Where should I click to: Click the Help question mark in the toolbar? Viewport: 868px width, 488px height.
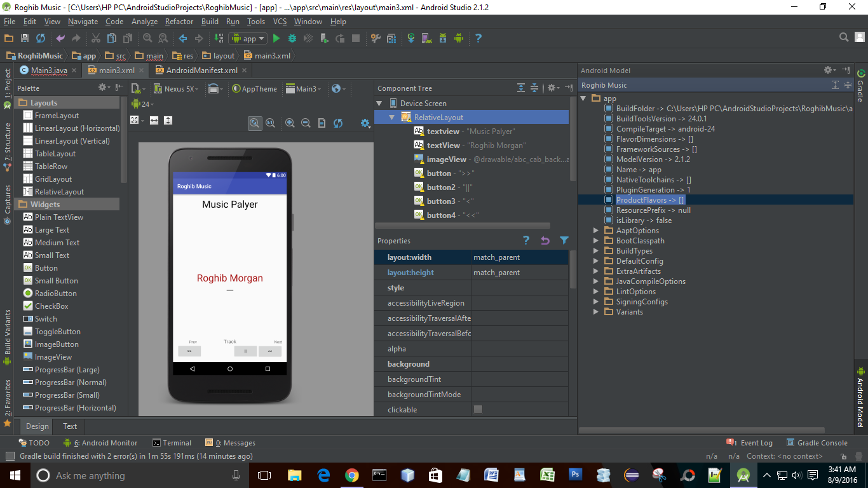click(x=478, y=39)
